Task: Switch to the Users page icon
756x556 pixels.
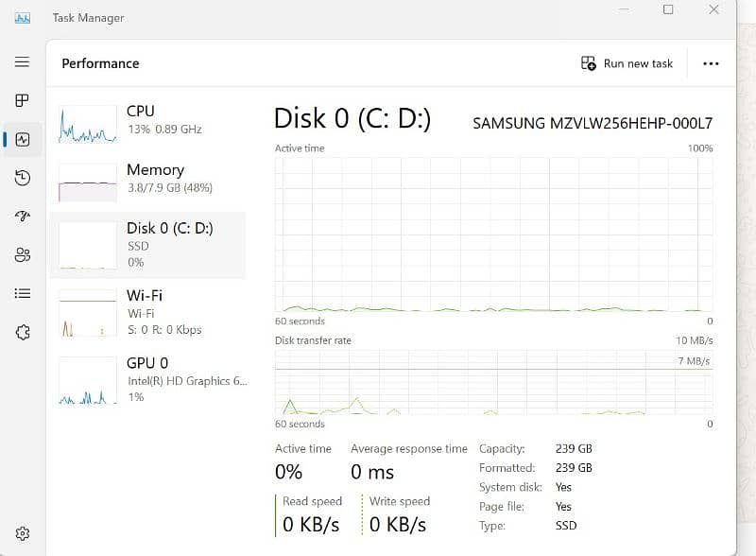Action: pos(23,255)
